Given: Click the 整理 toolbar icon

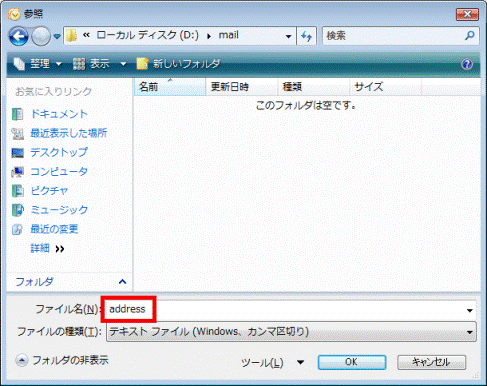Looking at the screenshot, I should (19, 63).
